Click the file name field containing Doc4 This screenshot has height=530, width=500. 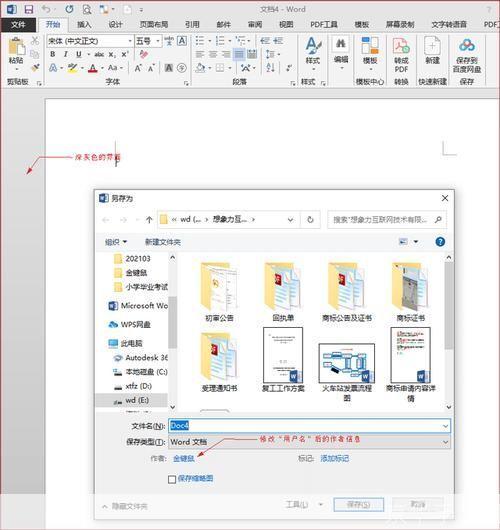coord(309,426)
